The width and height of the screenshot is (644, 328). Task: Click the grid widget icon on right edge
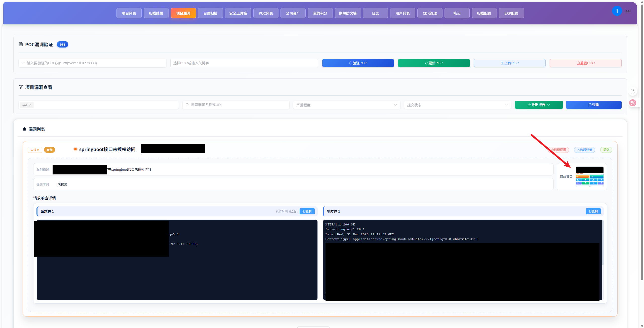click(633, 91)
